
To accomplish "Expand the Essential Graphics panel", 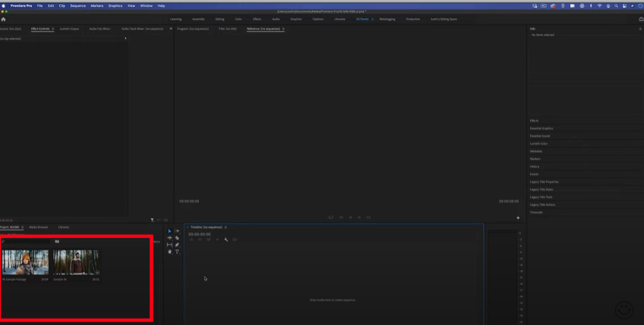I will pos(541,129).
